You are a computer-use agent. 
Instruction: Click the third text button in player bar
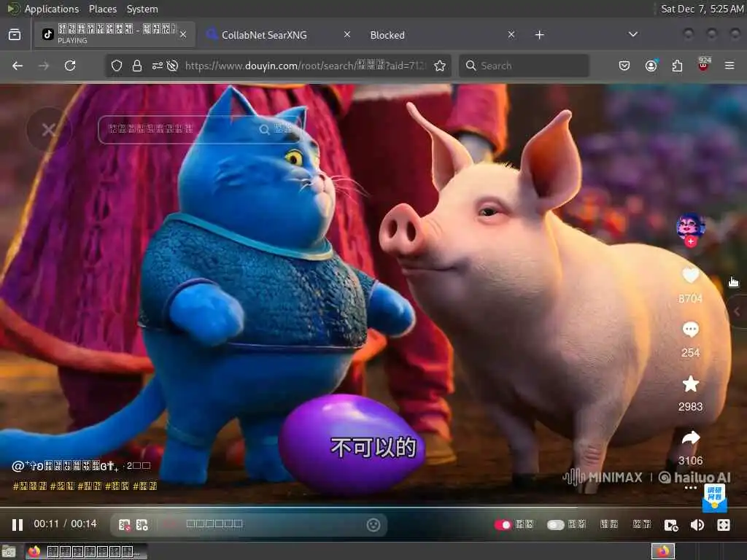point(609,524)
